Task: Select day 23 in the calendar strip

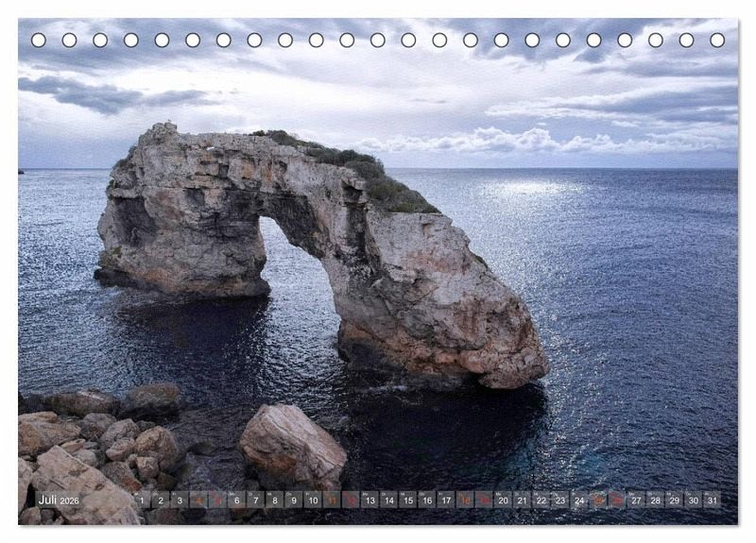Action: [x=560, y=500]
